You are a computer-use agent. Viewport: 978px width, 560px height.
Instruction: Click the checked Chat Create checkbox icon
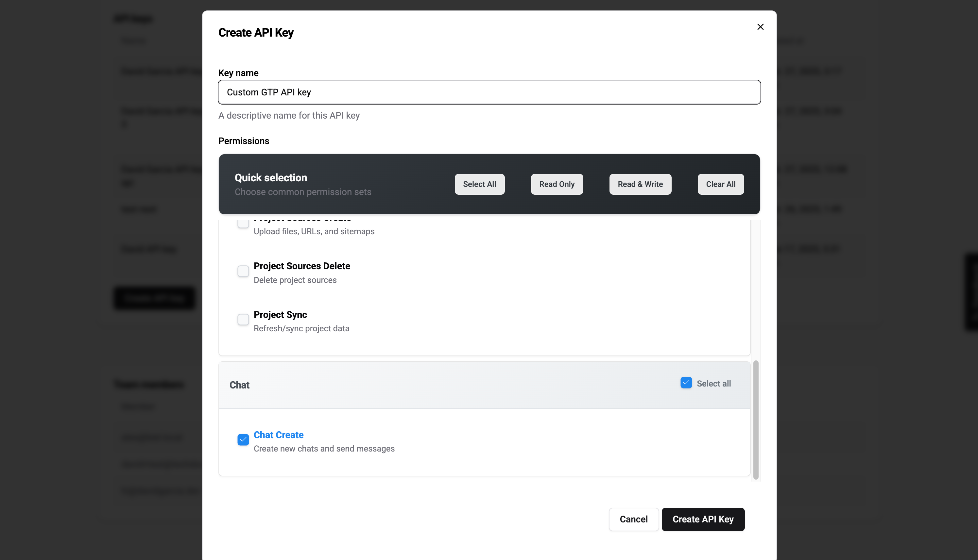(x=243, y=440)
